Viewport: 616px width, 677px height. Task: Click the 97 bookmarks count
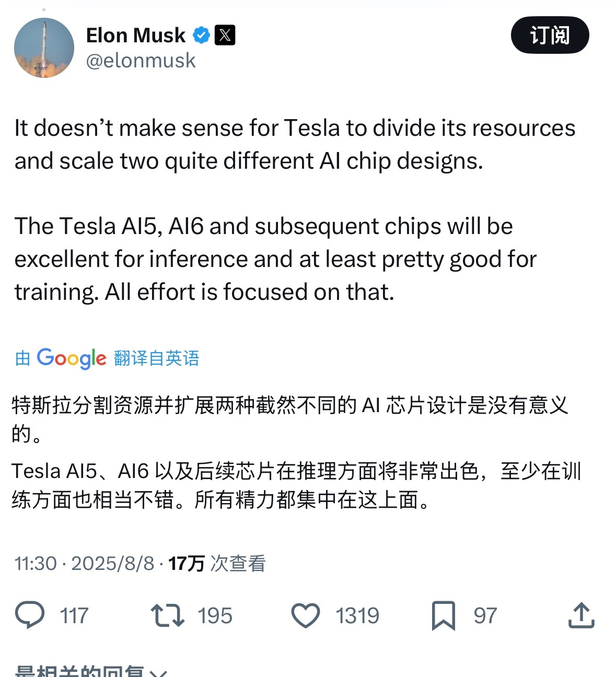pos(485,616)
